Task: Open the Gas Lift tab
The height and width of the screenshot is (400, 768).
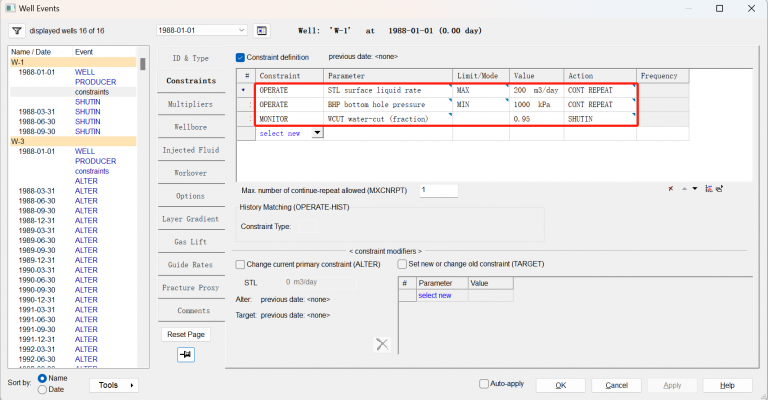Action: (191, 242)
